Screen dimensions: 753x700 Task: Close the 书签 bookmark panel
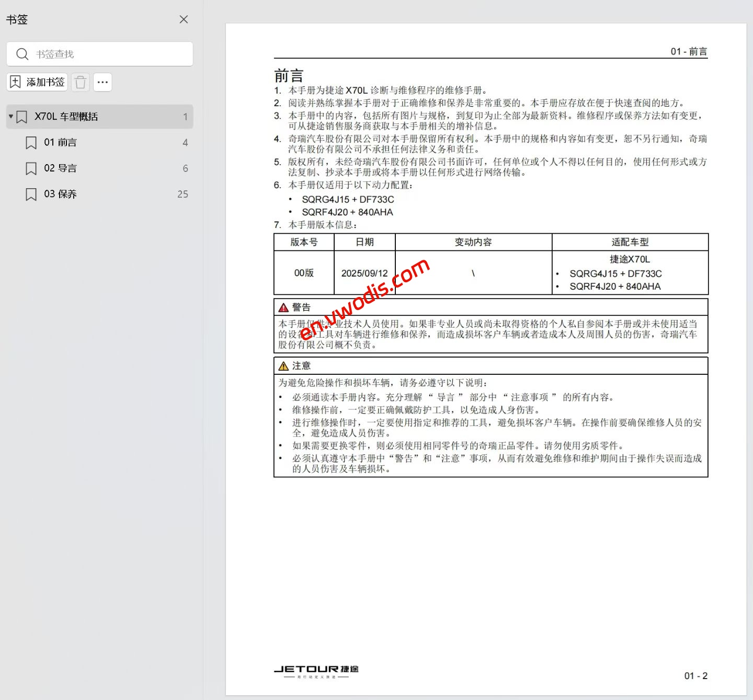coord(184,19)
